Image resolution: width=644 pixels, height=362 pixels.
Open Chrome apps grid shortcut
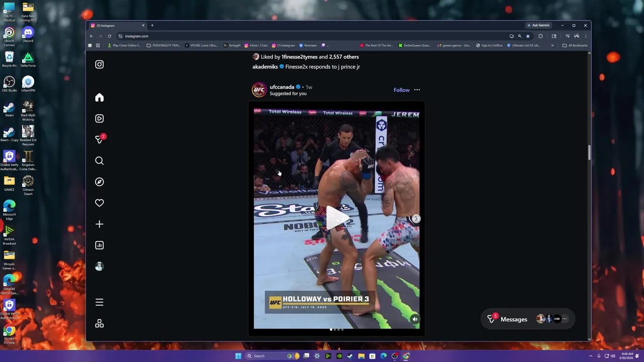(98, 45)
